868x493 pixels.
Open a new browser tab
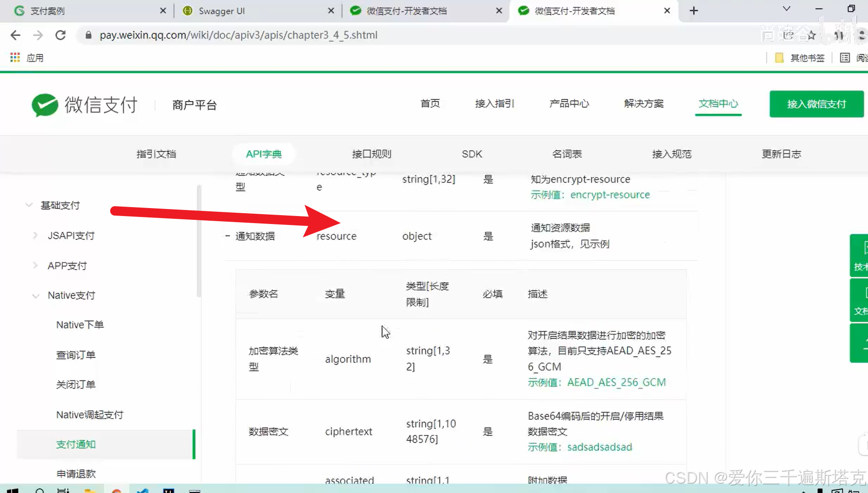click(694, 11)
